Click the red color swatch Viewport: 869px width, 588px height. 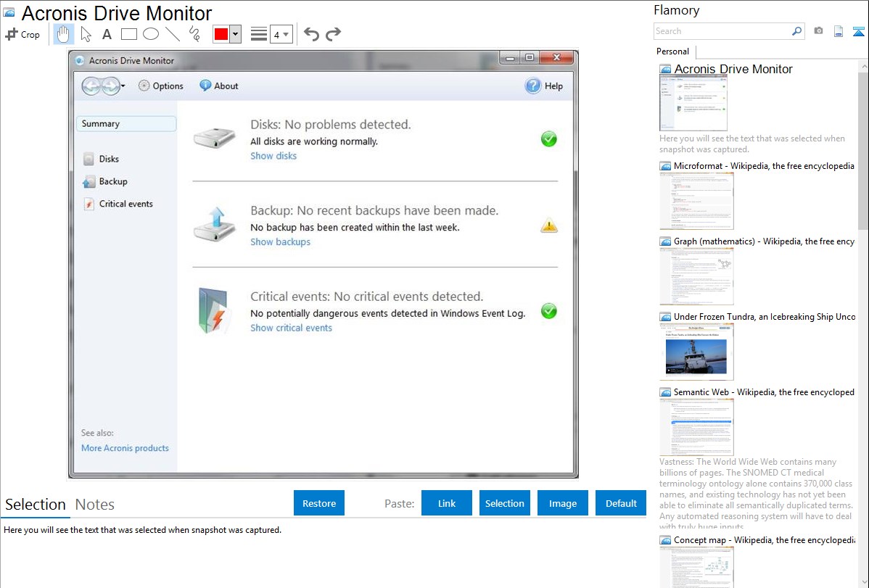point(221,34)
